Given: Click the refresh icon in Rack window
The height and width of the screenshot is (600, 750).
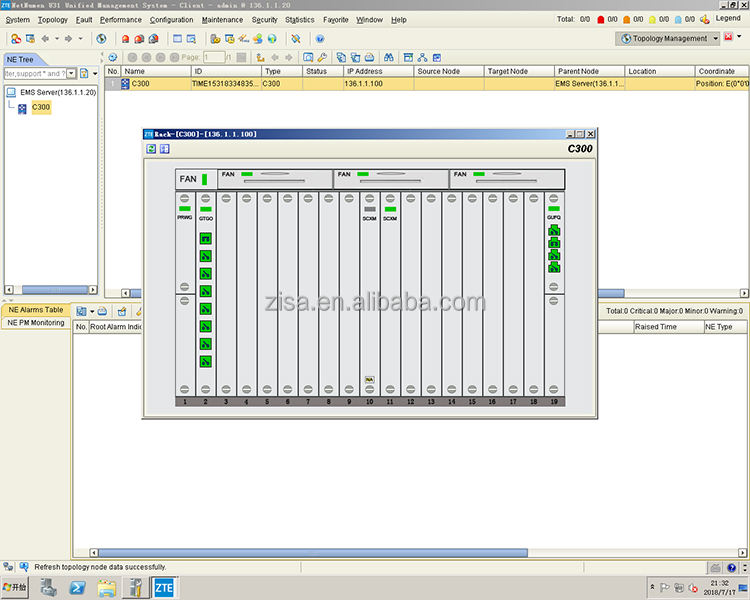Looking at the screenshot, I should [151, 149].
